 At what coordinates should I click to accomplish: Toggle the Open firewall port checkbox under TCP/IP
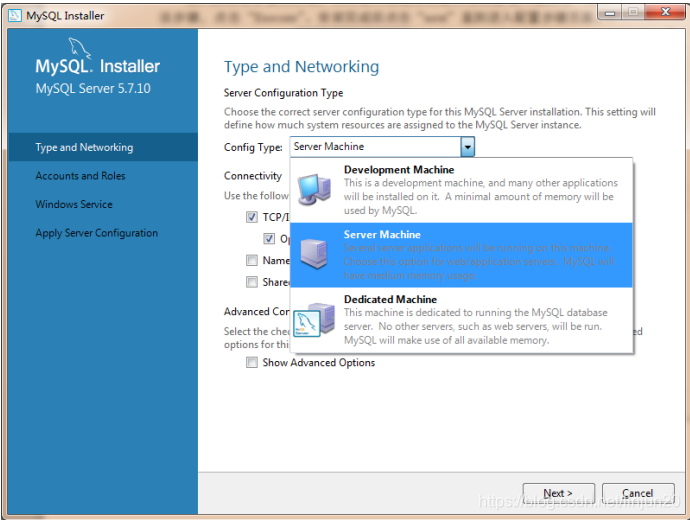[269, 238]
